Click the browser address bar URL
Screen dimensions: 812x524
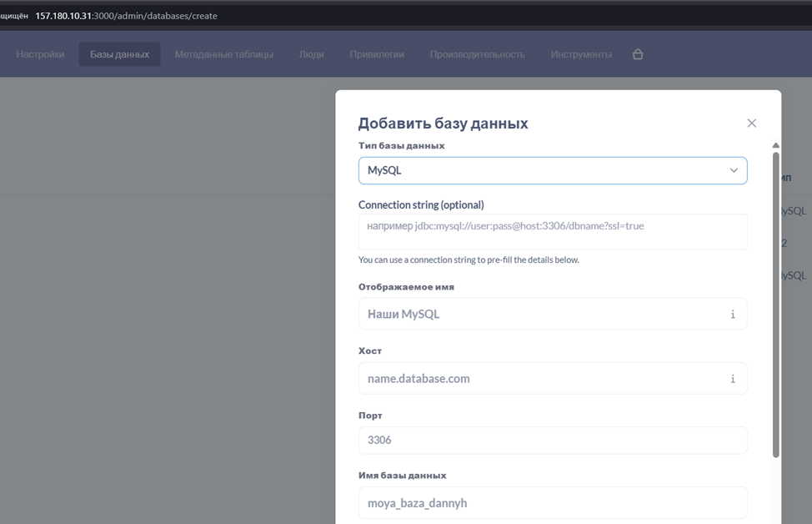127,16
